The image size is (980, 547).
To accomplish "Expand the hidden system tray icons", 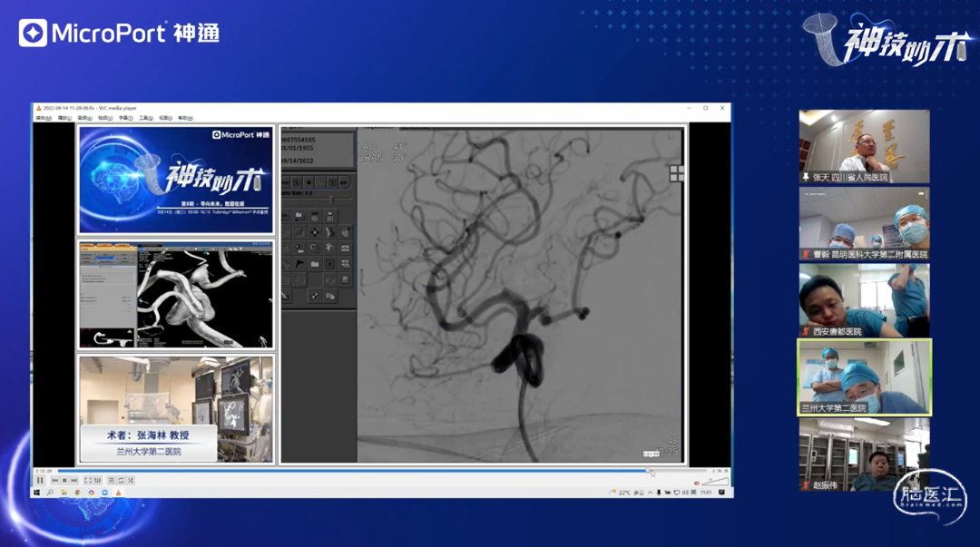I will click(651, 493).
